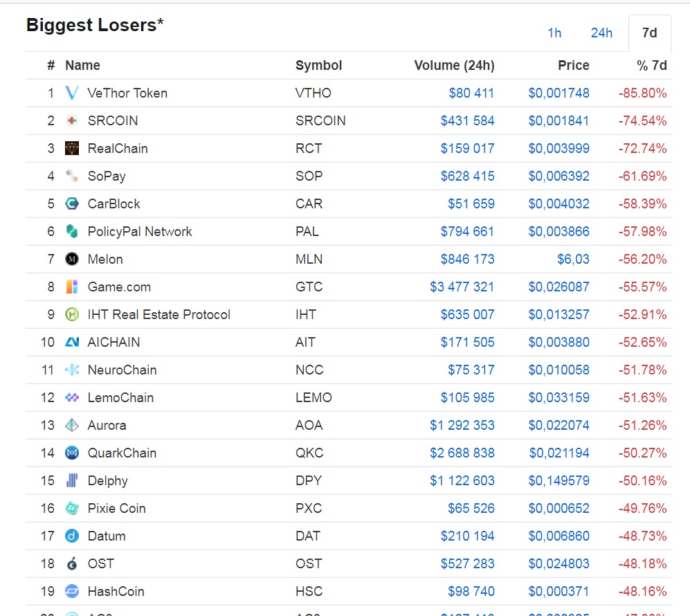690x616 pixels.
Task: Click CarBlock price $0,004032
Action: (559, 203)
